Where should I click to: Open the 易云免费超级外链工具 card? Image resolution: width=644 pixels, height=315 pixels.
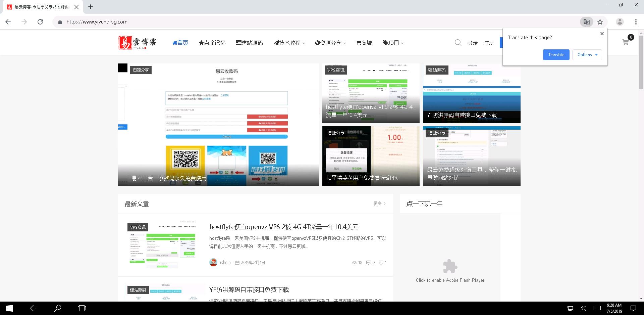point(472,156)
